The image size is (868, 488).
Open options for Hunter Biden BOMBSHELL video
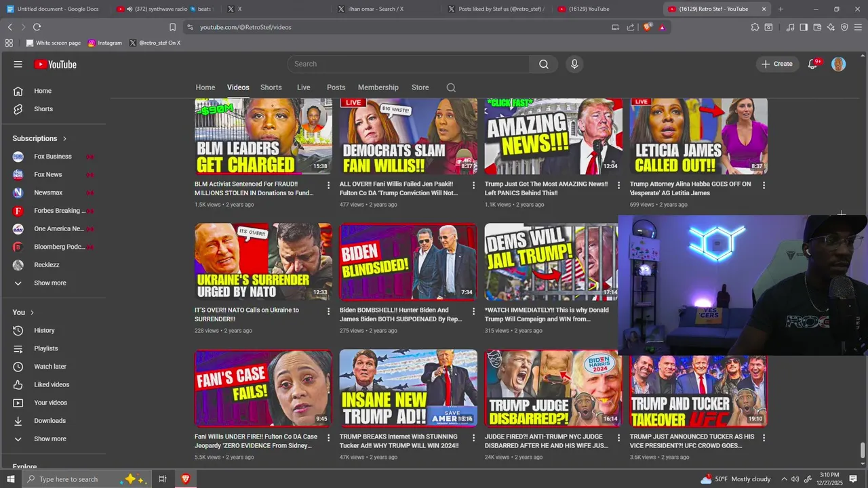[x=474, y=312]
